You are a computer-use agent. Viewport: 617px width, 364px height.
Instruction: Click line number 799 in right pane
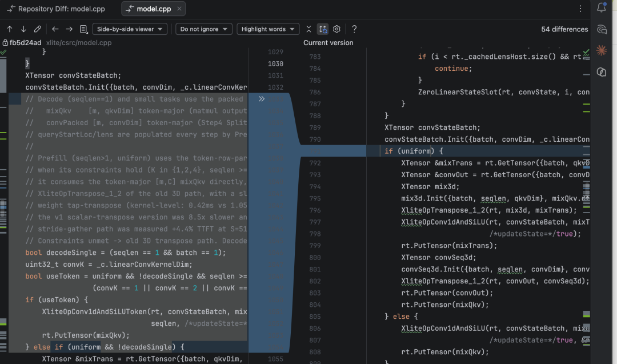pyautogui.click(x=315, y=246)
